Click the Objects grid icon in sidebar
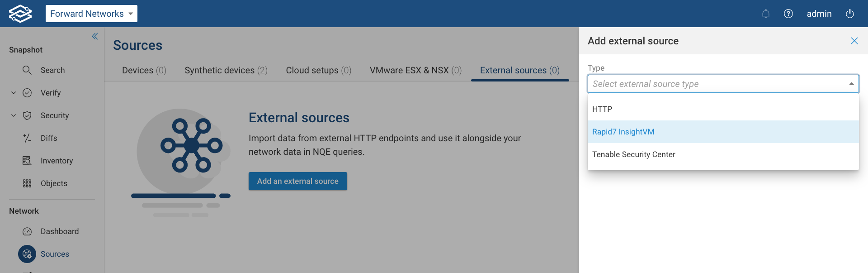This screenshot has width=868, height=273. click(x=27, y=183)
